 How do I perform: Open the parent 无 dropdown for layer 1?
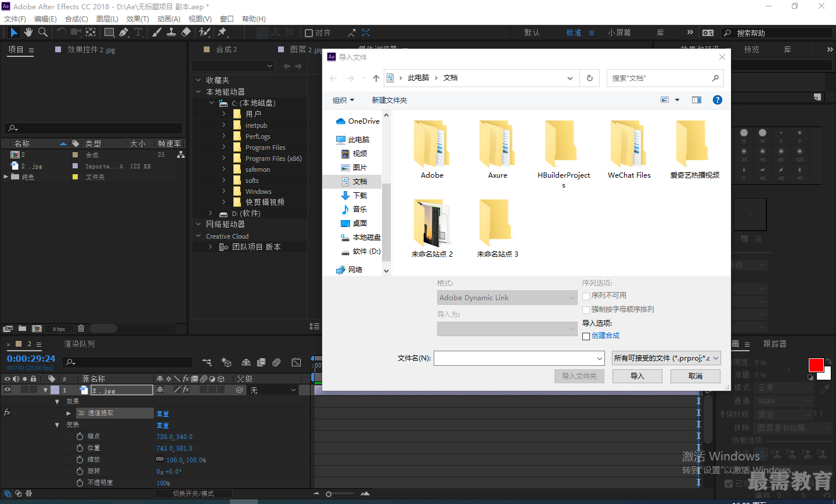click(x=273, y=390)
